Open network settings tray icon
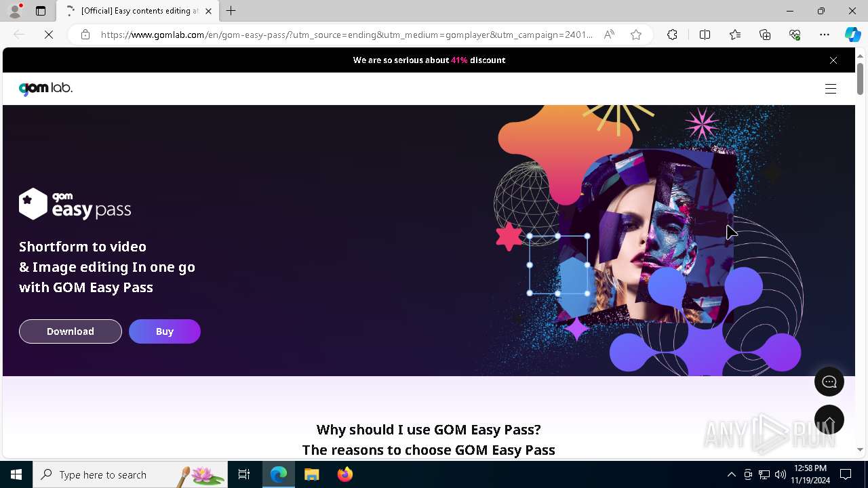The height and width of the screenshot is (488, 868). [764, 474]
